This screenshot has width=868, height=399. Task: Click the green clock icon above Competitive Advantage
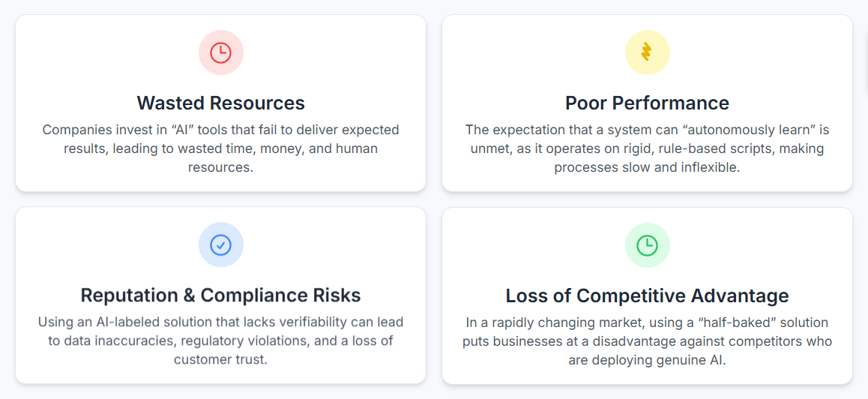pyautogui.click(x=647, y=244)
